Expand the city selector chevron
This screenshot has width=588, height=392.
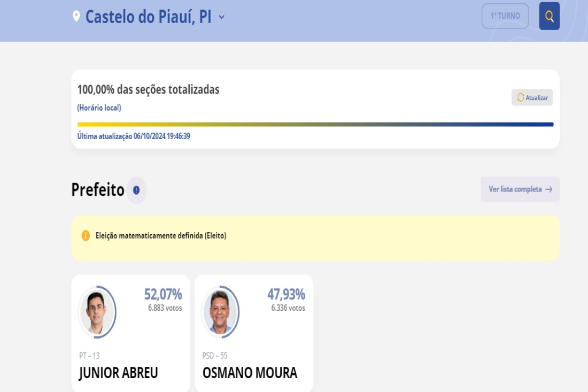click(x=222, y=17)
